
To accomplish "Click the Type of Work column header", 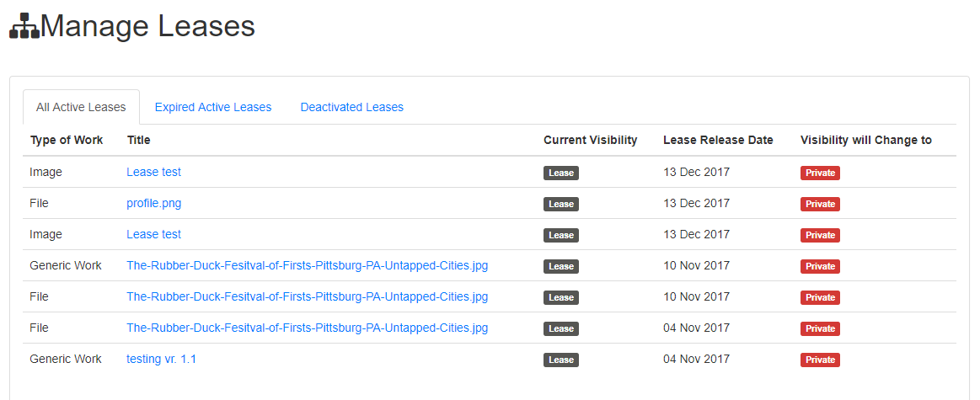I will coord(67,140).
